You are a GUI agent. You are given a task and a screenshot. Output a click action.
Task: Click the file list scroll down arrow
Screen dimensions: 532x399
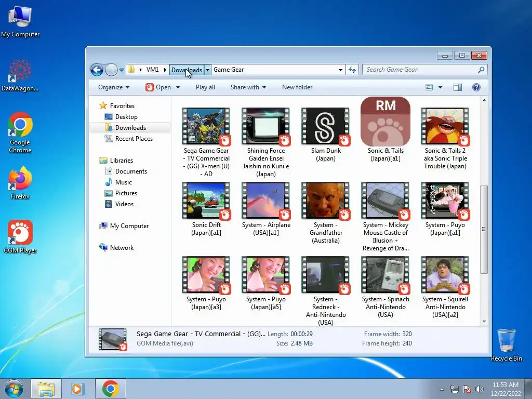(x=484, y=321)
